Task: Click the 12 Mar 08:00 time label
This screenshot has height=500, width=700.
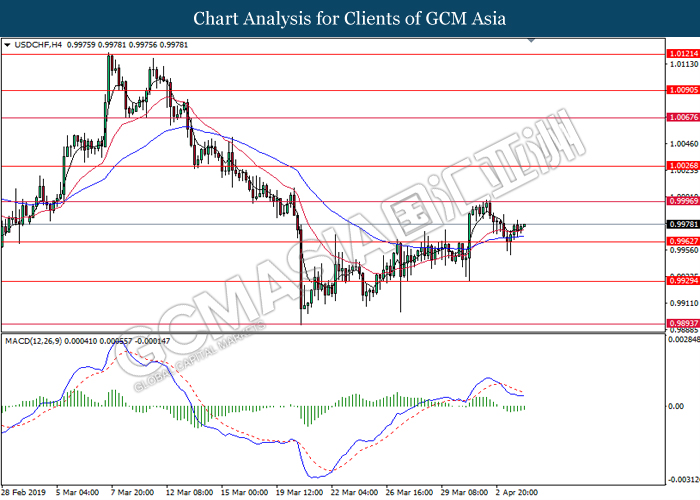Action: coord(189,492)
